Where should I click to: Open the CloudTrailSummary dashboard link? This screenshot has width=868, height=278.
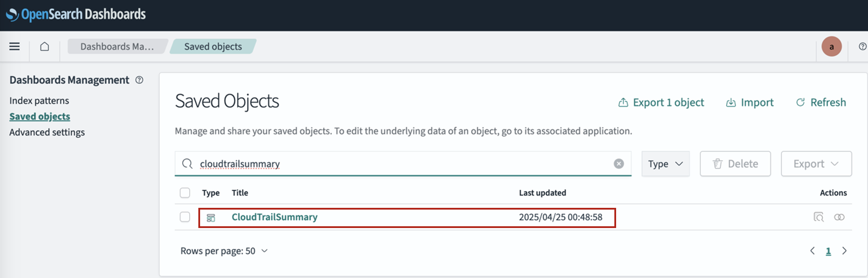[x=274, y=217]
